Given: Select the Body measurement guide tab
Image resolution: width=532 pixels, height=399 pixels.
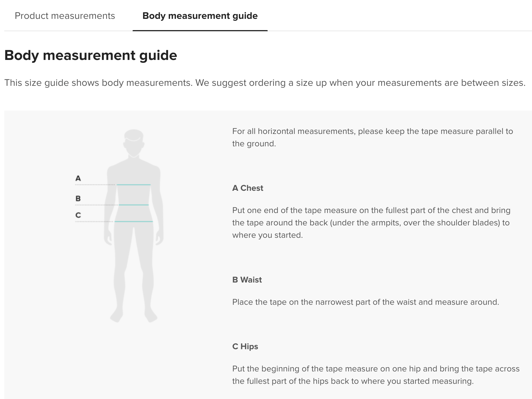Looking at the screenshot, I should pos(200,16).
